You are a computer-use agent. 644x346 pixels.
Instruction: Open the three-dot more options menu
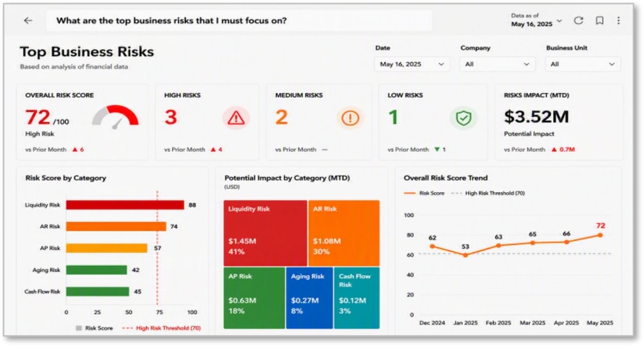tap(618, 20)
